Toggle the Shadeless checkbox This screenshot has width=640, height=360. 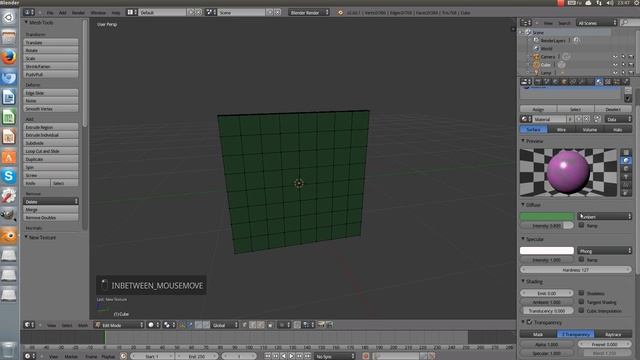(x=581, y=293)
